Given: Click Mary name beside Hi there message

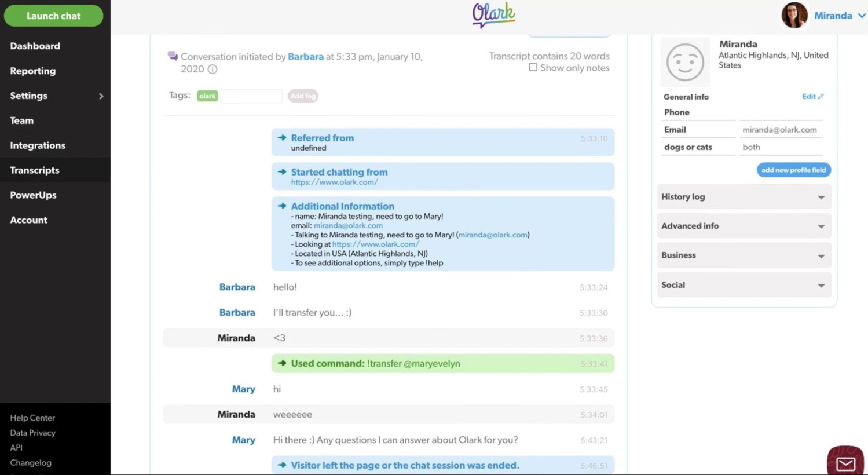Looking at the screenshot, I should (243, 440).
